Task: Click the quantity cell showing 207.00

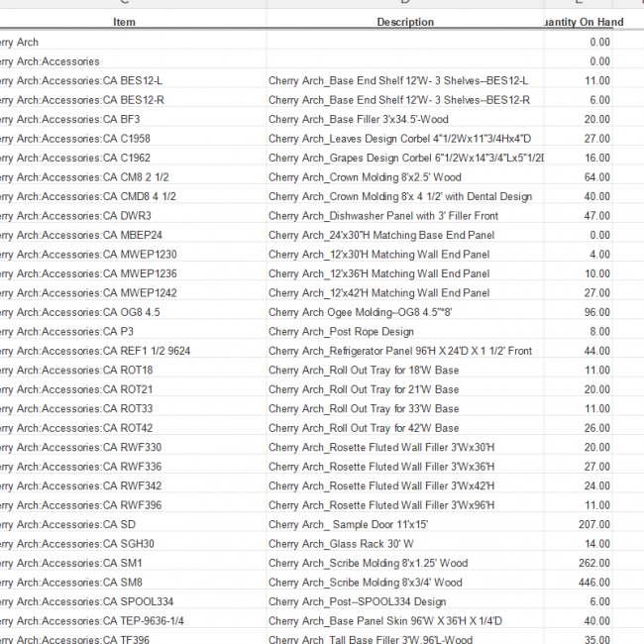Action: (x=578, y=524)
